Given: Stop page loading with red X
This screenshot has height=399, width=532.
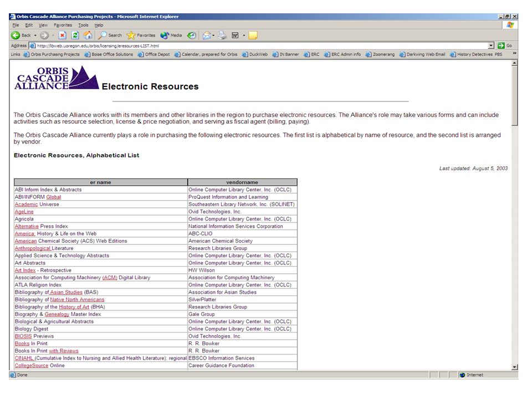Looking at the screenshot, I should click(63, 35).
